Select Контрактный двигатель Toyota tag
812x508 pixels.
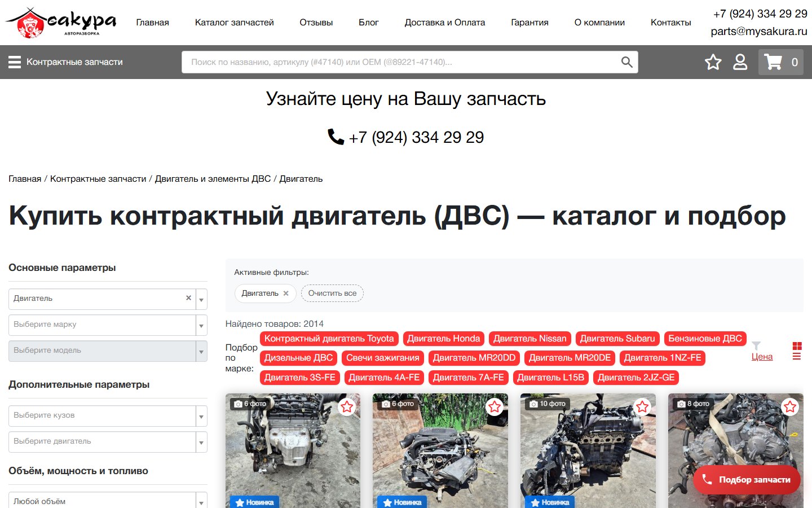(329, 339)
